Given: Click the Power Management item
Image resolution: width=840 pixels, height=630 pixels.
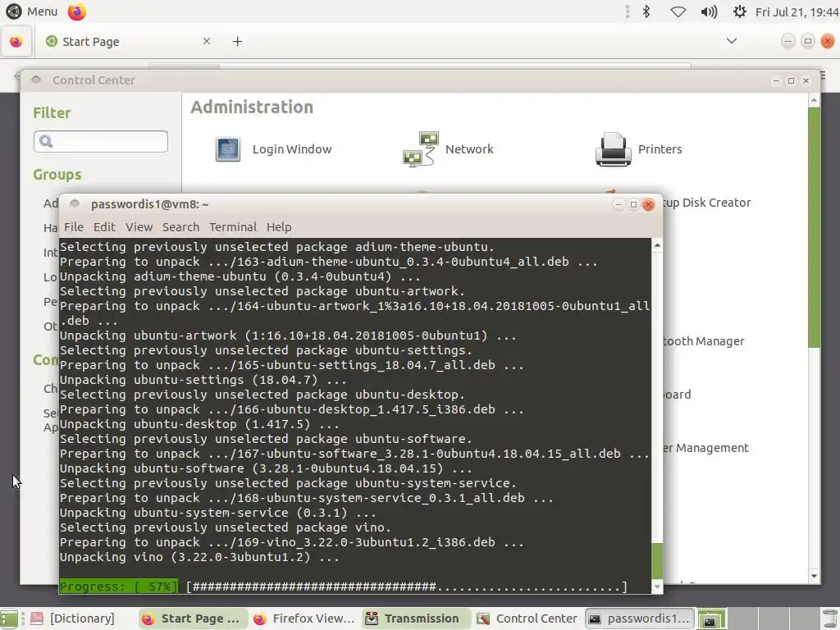Looking at the screenshot, I should [705, 447].
